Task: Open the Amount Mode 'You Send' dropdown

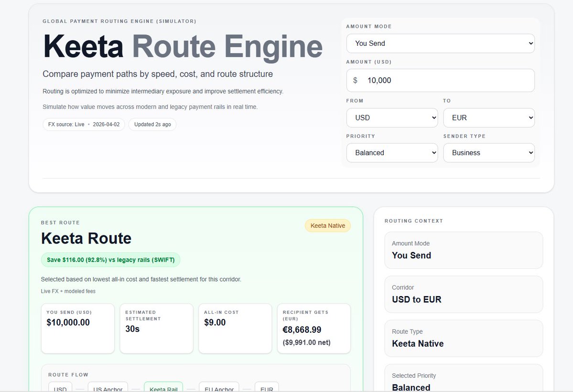Action: tap(440, 43)
